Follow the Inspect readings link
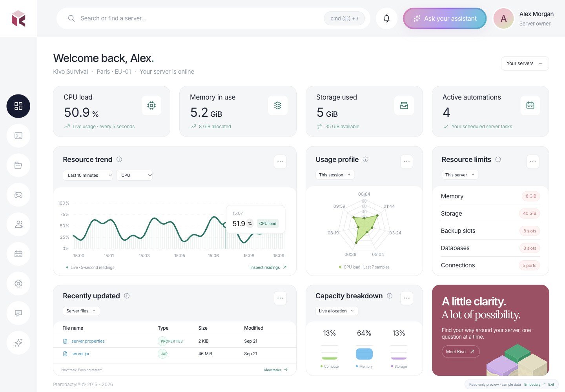This screenshot has width=565, height=392. pos(268,268)
